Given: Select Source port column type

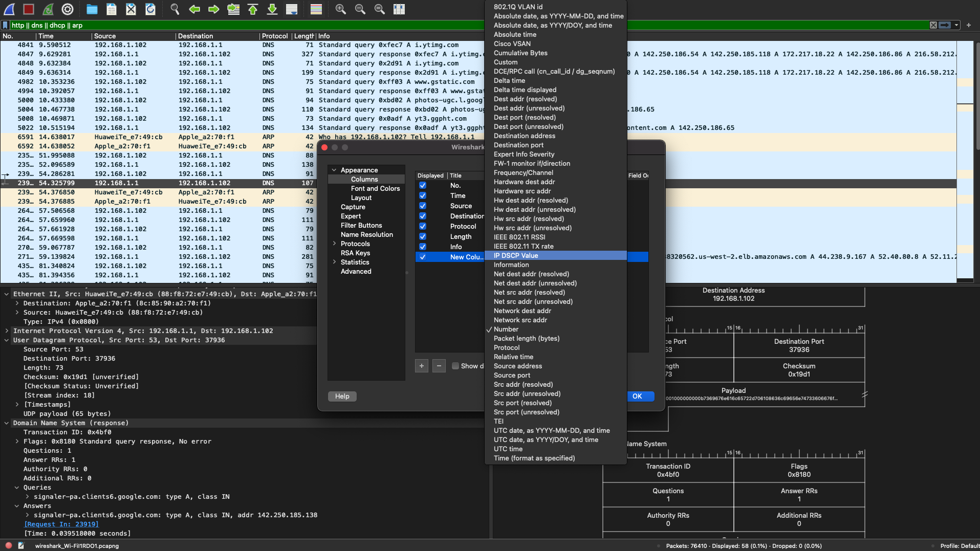Looking at the screenshot, I should (x=555, y=376).
